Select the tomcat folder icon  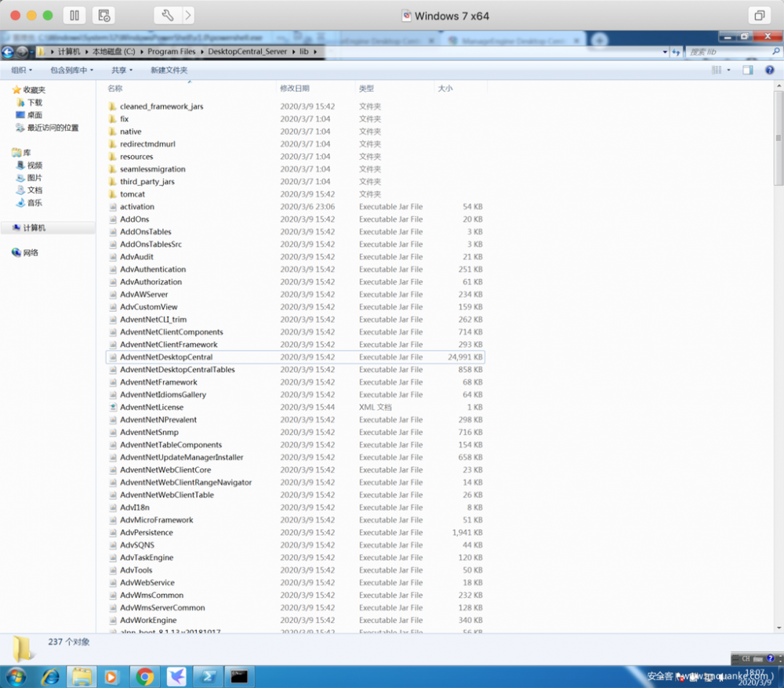click(x=112, y=194)
